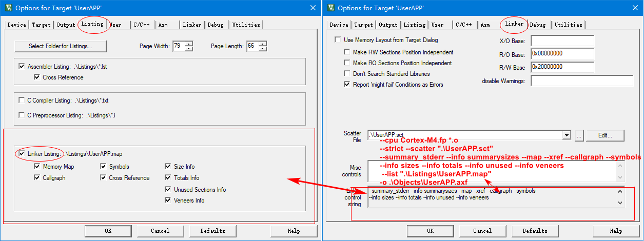Viewport: 644px width, 241px height.
Task: Open the Debug tab in the right dialog
Action: (538, 25)
